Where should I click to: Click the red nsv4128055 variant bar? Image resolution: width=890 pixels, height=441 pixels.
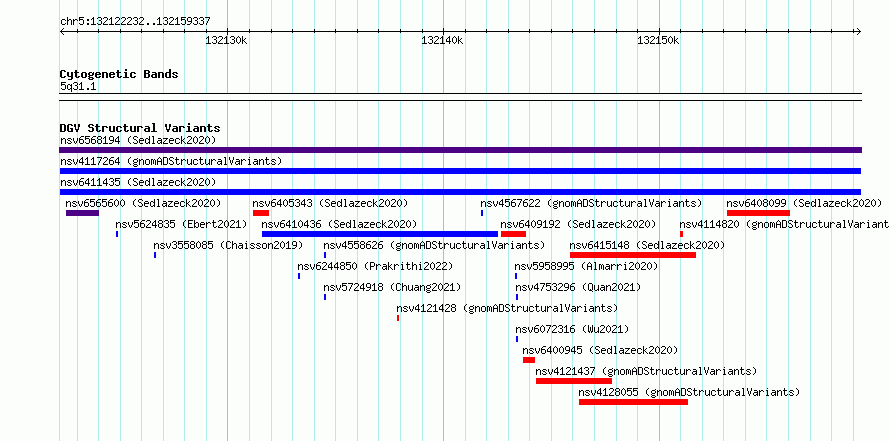633,402
